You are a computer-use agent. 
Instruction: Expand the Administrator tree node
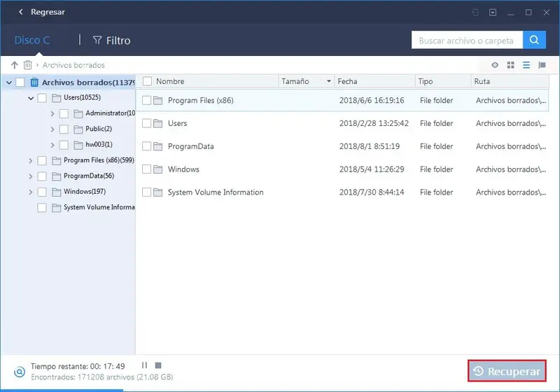point(52,113)
